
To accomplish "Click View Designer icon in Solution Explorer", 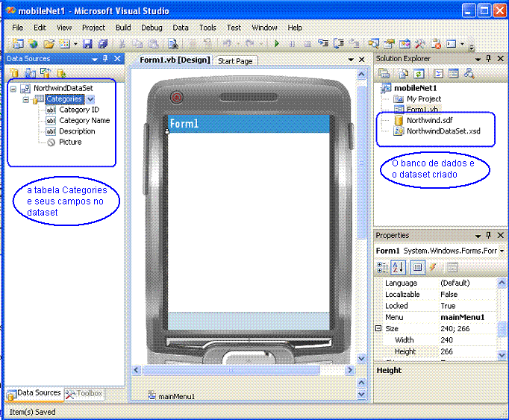I will (x=454, y=74).
